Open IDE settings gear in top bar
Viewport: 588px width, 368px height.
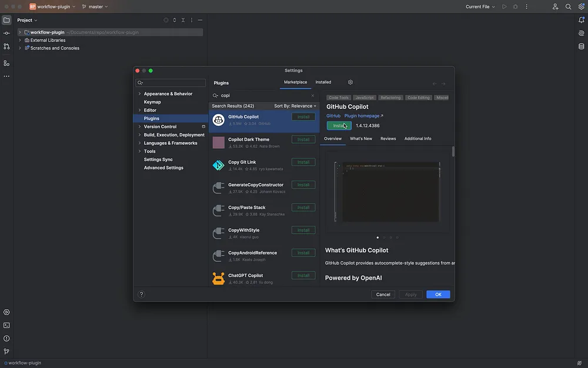click(x=582, y=6)
